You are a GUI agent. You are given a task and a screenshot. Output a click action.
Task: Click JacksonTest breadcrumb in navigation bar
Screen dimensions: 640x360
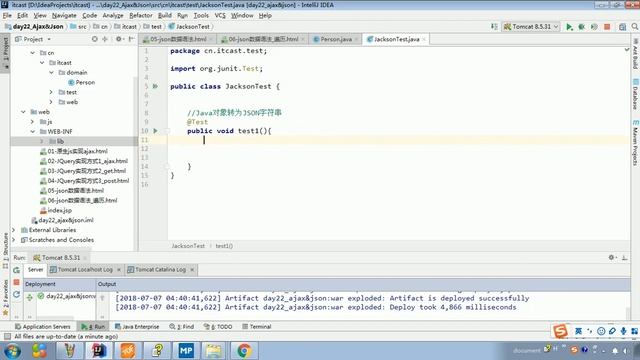189,27
